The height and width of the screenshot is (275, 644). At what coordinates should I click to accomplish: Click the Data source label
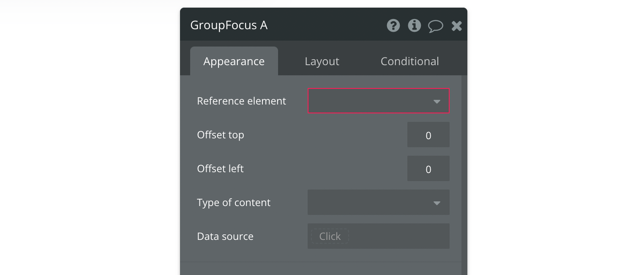coord(225,236)
